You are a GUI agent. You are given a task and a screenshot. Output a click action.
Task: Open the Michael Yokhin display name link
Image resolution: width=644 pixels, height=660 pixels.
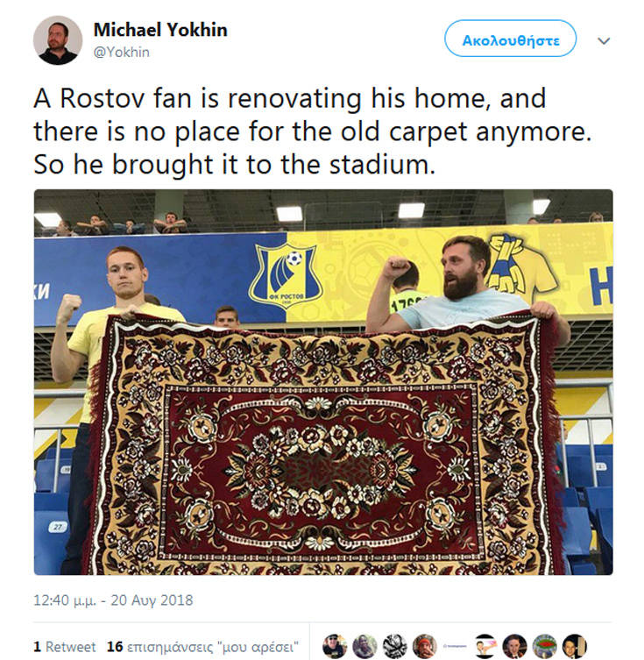tap(160, 30)
